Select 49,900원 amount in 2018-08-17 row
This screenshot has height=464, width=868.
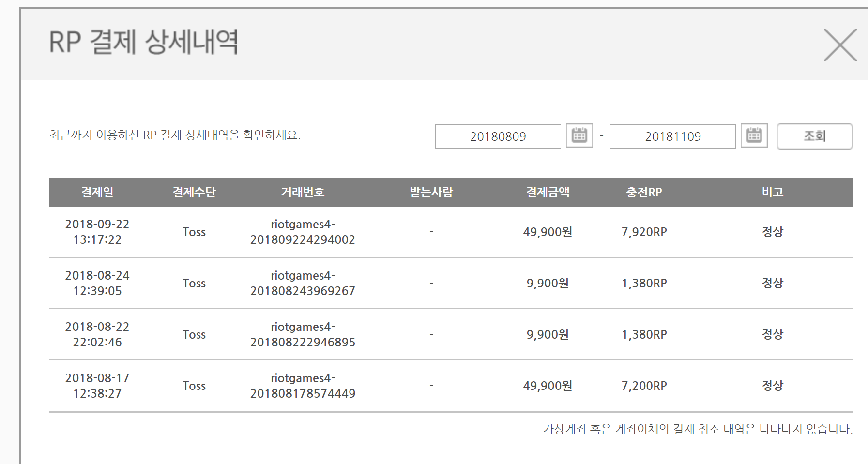(548, 386)
